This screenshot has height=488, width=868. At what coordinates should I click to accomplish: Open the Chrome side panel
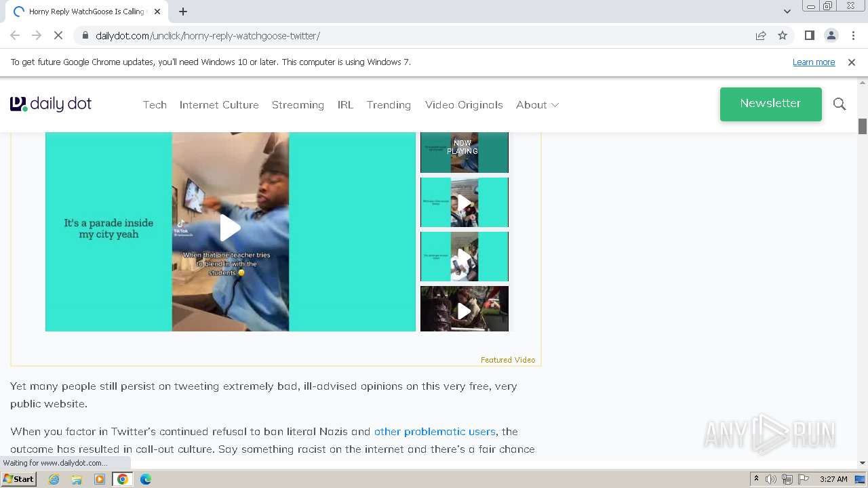pos(809,35)
